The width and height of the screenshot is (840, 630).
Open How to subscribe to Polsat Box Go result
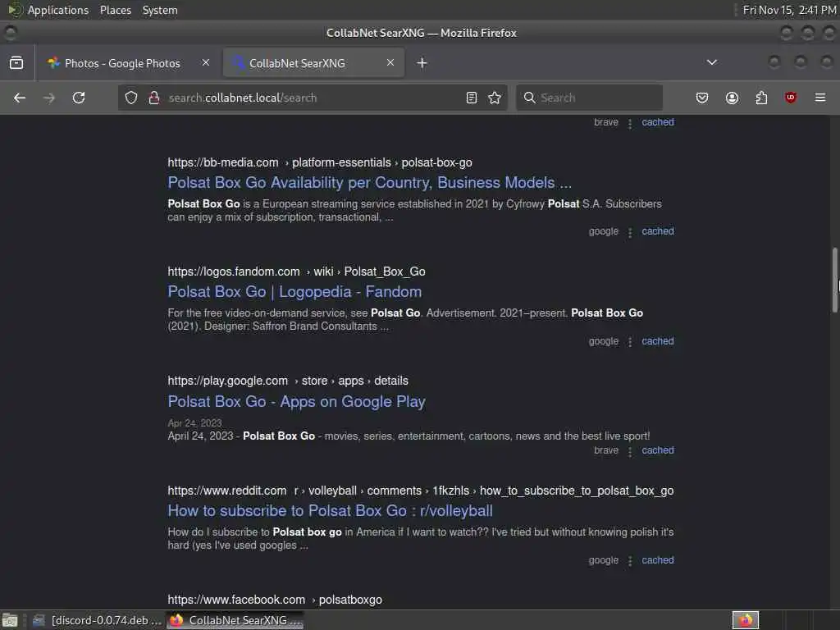[330, 511]
